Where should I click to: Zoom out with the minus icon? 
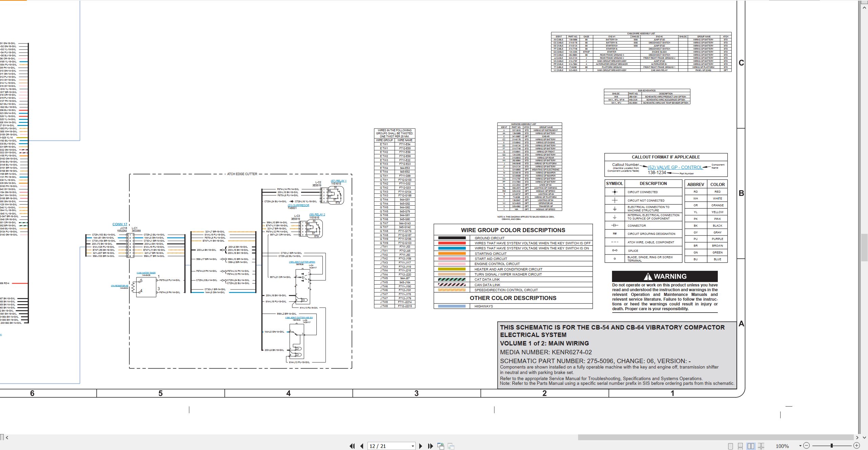(807, 446)
